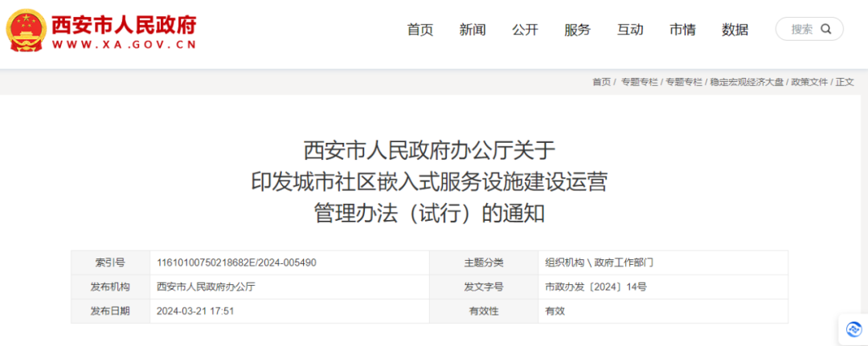This screenshot has height=346, width=868.
Task: Open the first 专题专栏 breadcrumb link
Action: [640, 82]
